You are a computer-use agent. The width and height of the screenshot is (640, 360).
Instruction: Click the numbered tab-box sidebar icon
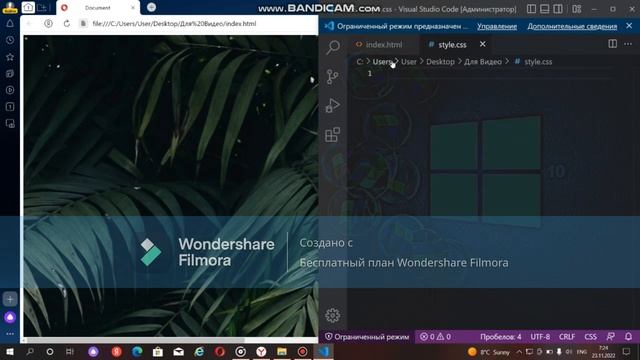(x=10, y=107)
